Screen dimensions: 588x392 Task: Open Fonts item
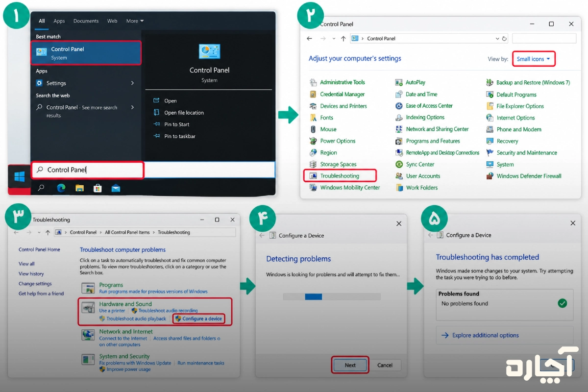pos(326,118)
